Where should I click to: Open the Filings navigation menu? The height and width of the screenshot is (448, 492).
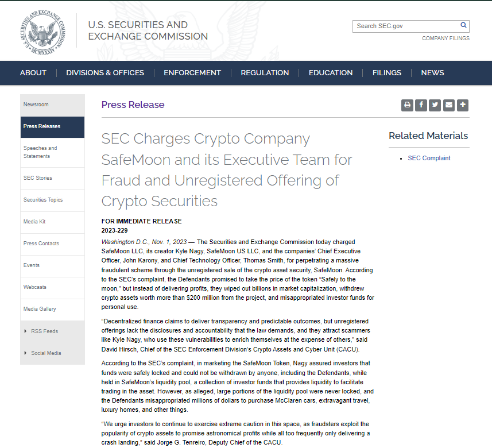(x=387, y=73)
